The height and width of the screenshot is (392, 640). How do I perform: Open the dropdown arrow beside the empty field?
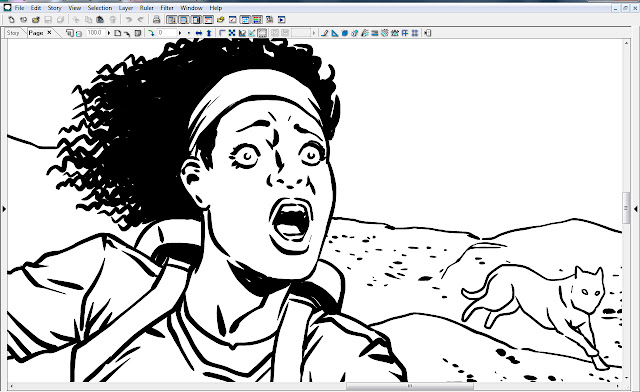coord(314,33)
